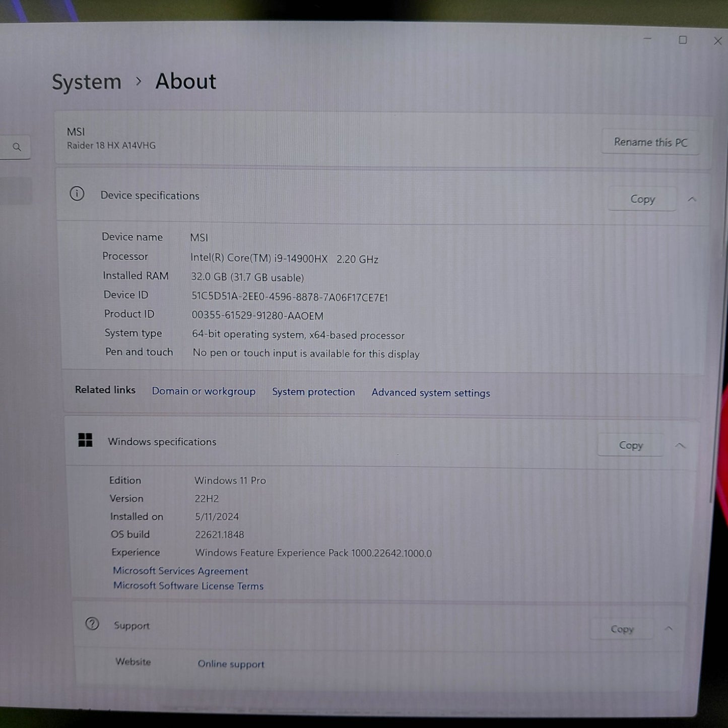Open System protection link
Image resolution: width=728 pixels, height=728 pixels.
313,392
